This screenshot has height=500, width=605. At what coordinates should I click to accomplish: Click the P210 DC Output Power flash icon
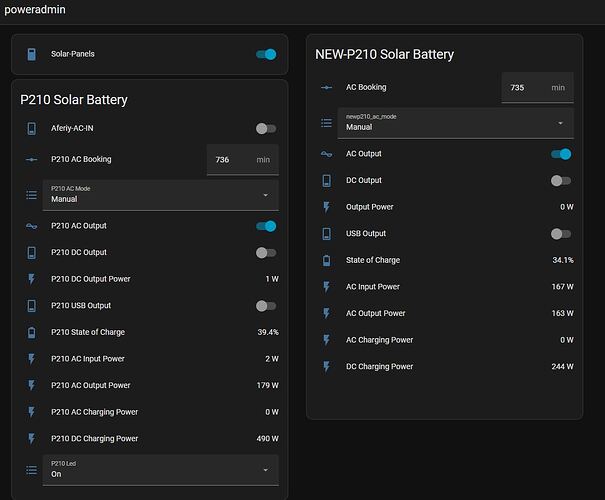32,279
